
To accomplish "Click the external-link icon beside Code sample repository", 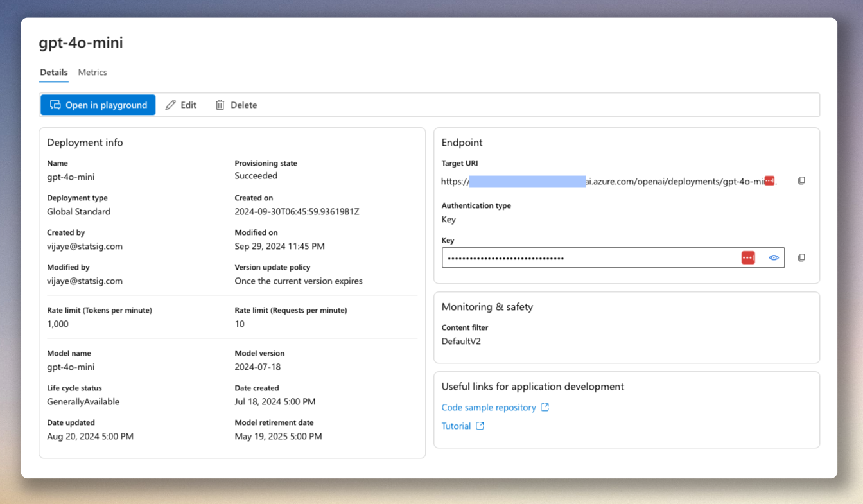I will coord(545,407).
